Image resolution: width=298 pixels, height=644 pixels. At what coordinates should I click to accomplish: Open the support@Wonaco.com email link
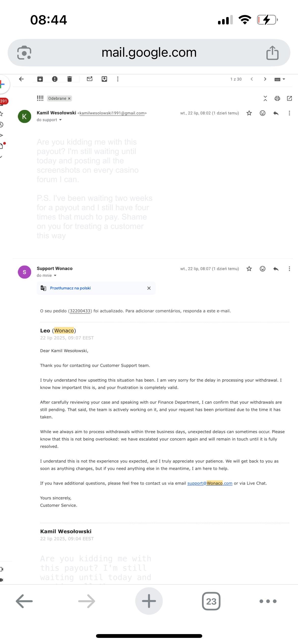pyautogui.click(x=210, y=483)
